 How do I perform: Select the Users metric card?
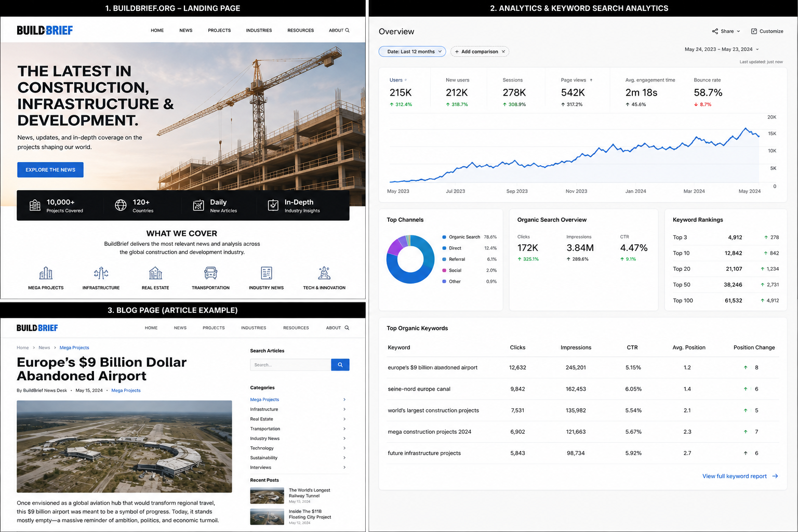(403, 92)
